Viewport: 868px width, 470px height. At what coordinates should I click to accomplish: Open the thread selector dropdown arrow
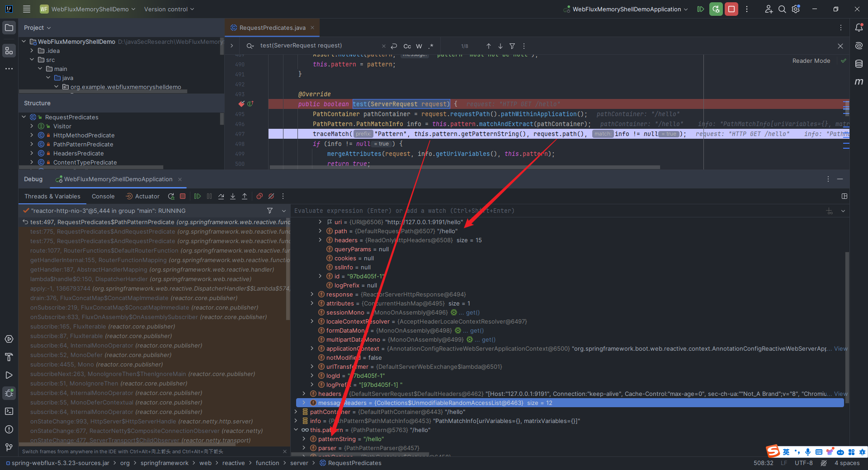284,211
